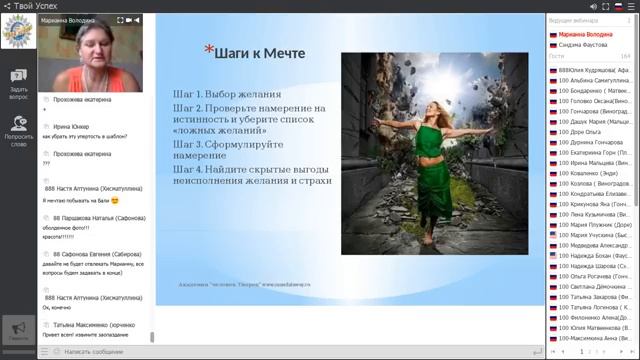Open emoji picker in message field

(x=56, y=351)
